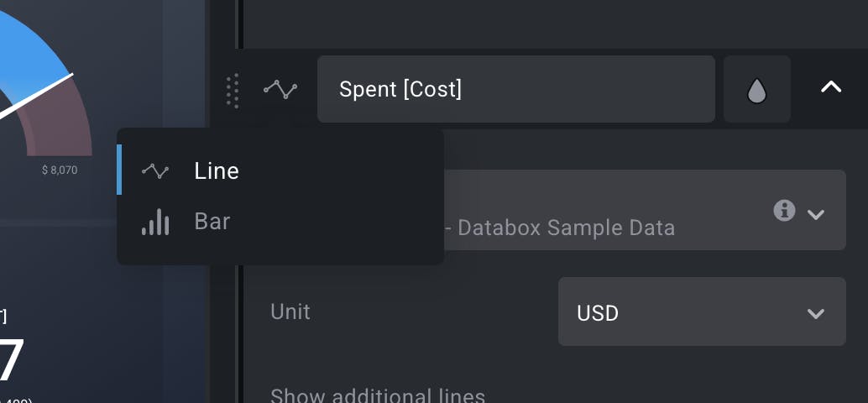This screenshot has height=403, width=868.
Task: Expand the Databox Sample Data dropdown arrow
Action: pyautogui.click(x=815, y=214)
